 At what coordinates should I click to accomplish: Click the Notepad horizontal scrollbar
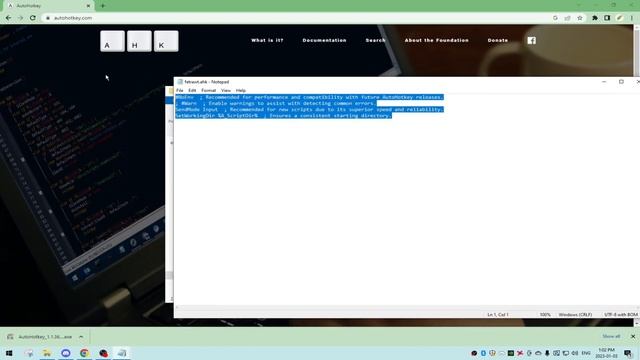[407, 307]
